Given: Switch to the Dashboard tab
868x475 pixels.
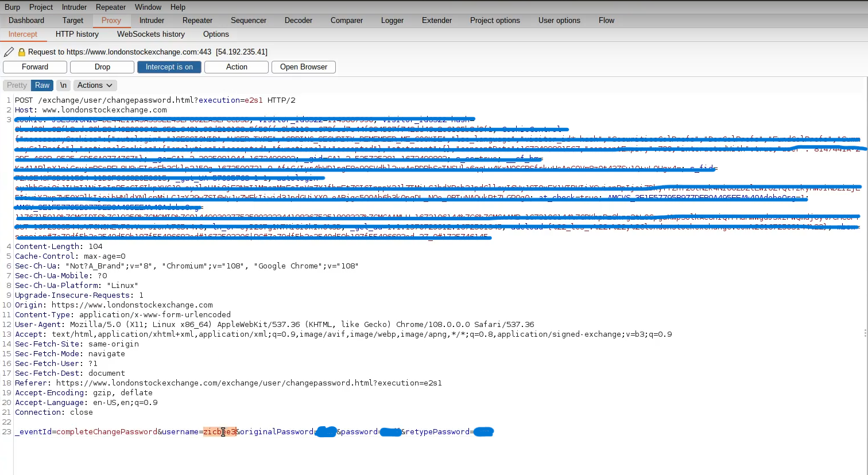Looking at the screenshot, I should (26, 20).
